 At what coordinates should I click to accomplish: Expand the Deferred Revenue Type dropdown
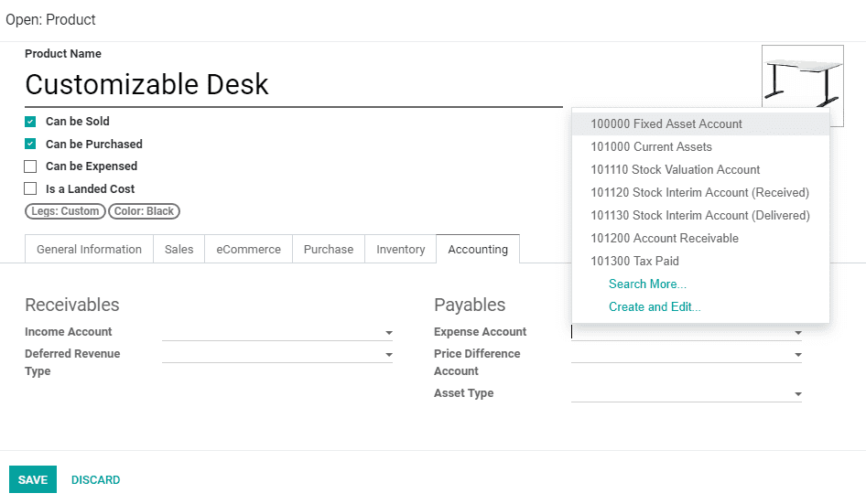click(x=389, y=354)
